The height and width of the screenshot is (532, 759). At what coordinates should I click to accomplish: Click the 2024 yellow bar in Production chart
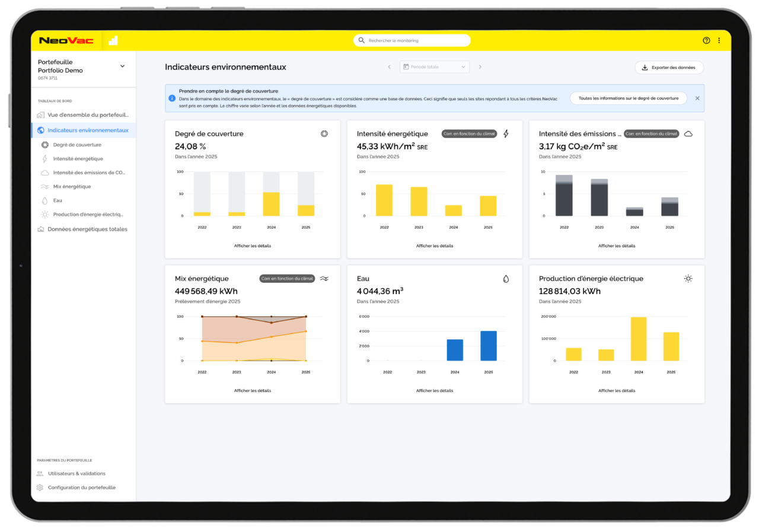tap(639, 339)
